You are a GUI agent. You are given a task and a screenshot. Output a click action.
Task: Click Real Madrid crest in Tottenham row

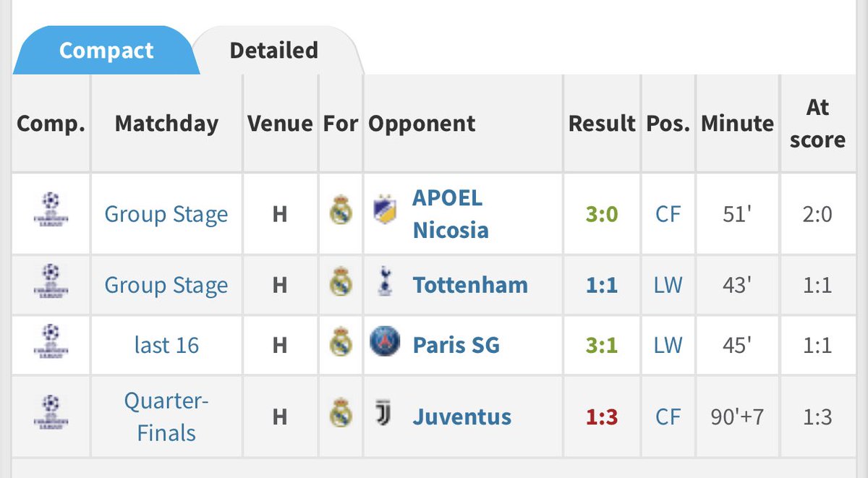coord(341,285)
